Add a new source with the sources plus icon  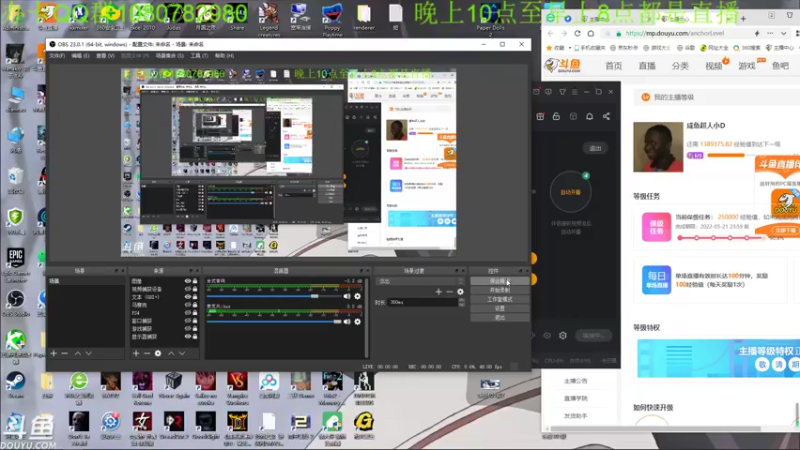tap(136, 353)
